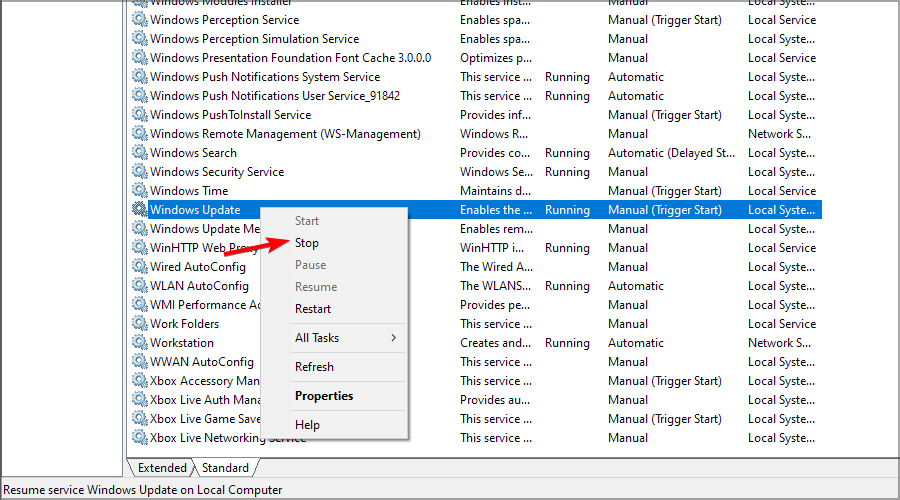Image resolution: width=900 pixels, height=500 pixels.
Task: Click gear icon for Windows Remote Management
Action: (x=139, y=133)
